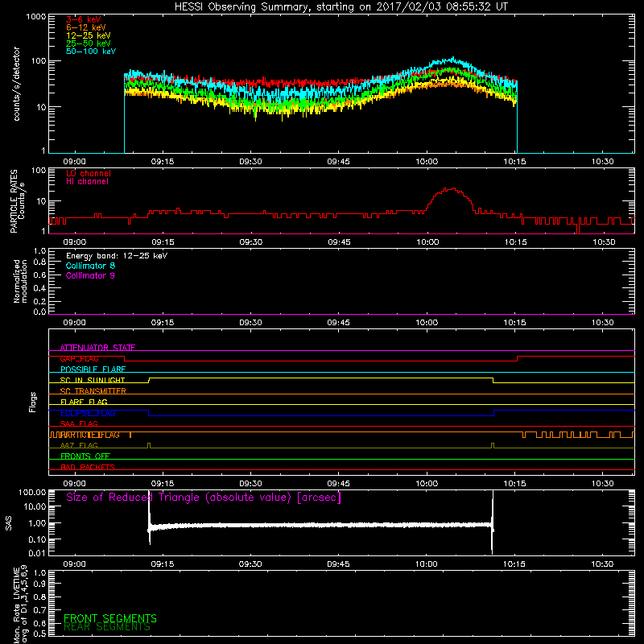Click the 'SAS' y-axis label

point(9,523)
